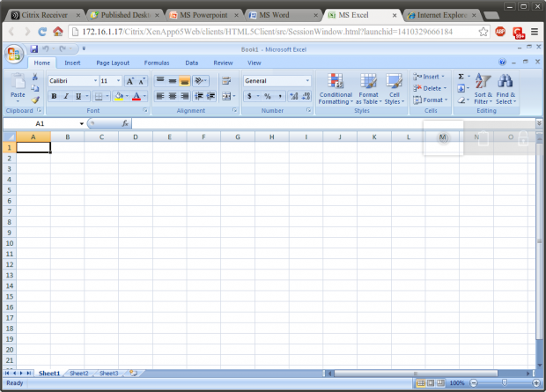Apply percent style format
Viewport: 546px width, 392px height.
point(268,96)
